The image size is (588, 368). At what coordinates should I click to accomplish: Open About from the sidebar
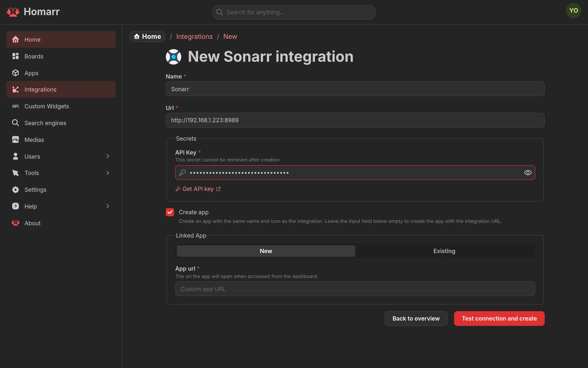61,223
